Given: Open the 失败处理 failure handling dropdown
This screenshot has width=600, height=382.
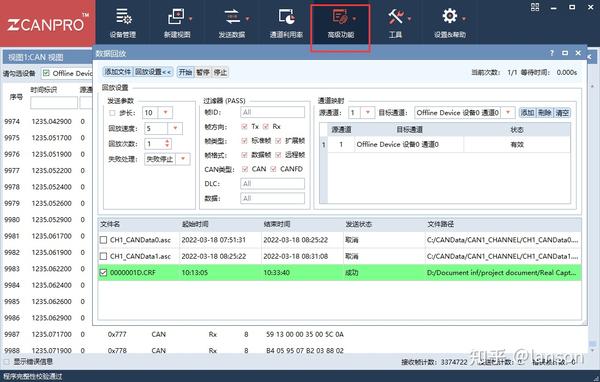Looking at the screenshot, I should (x=183, y=159).
